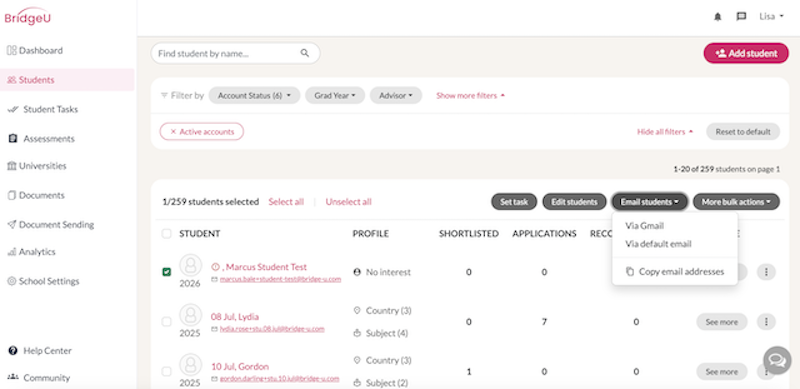Open Document Sending page
Screen dimensions: 800x389
coord(57,225)
